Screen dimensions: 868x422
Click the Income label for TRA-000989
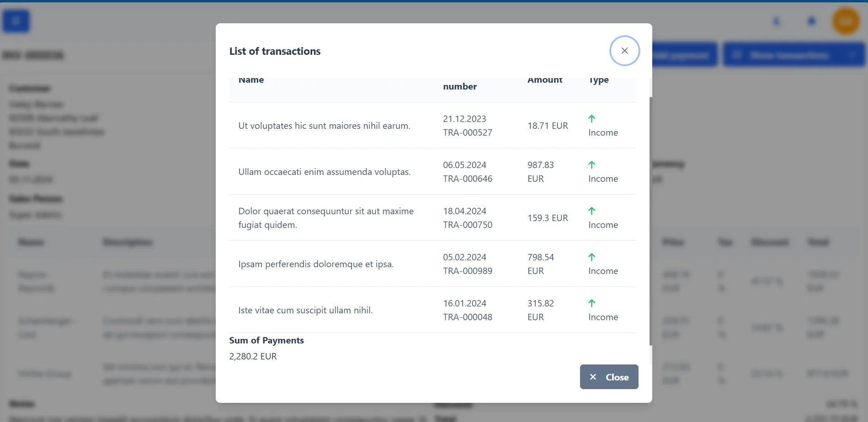point(603,270)
